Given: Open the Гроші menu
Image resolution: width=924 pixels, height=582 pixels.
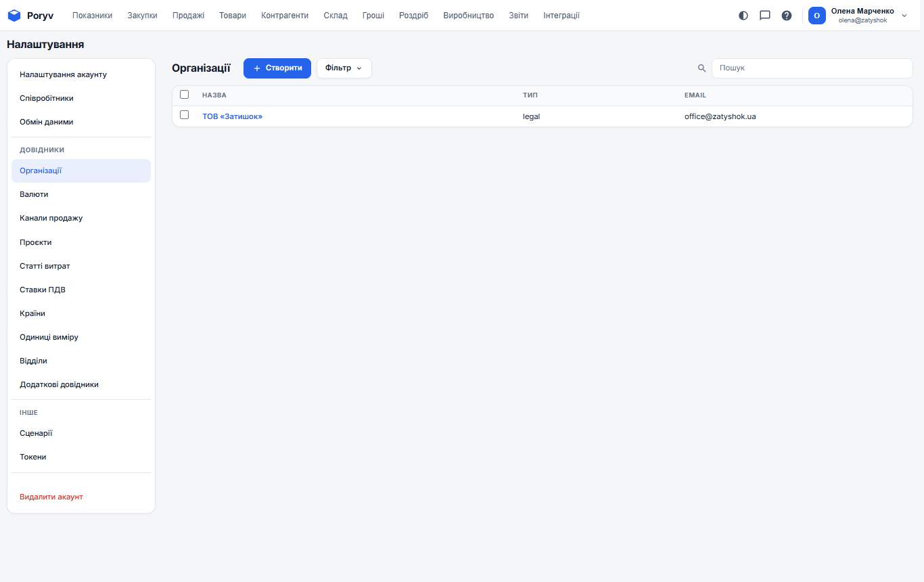Looking at the screenshot, I should tap(373, 16).
